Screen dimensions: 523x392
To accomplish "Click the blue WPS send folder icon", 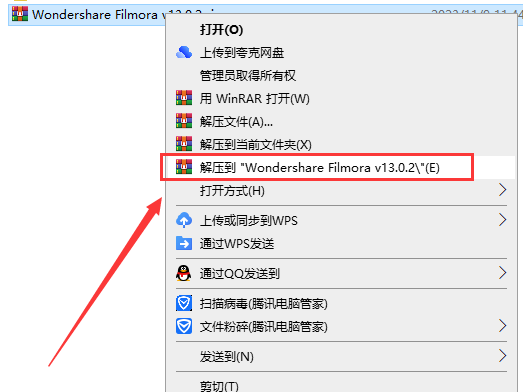I will click(x=184, y=243).
